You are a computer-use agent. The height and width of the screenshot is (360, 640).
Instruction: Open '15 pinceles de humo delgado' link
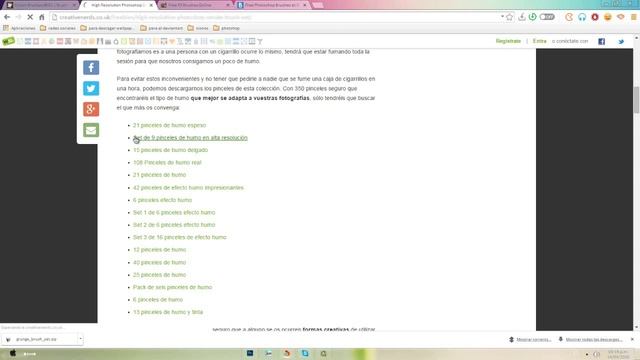(x=170, y=150)
